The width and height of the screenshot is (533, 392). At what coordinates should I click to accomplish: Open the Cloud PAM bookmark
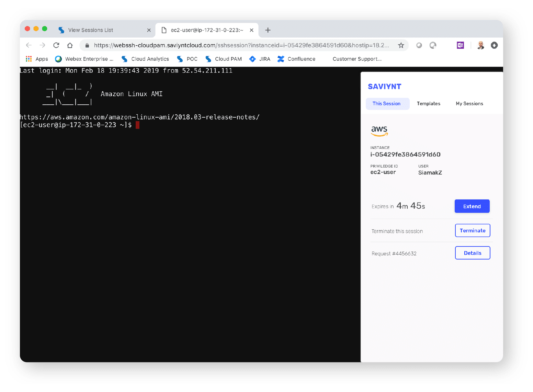pyautogui.click(x=224, y=59)
